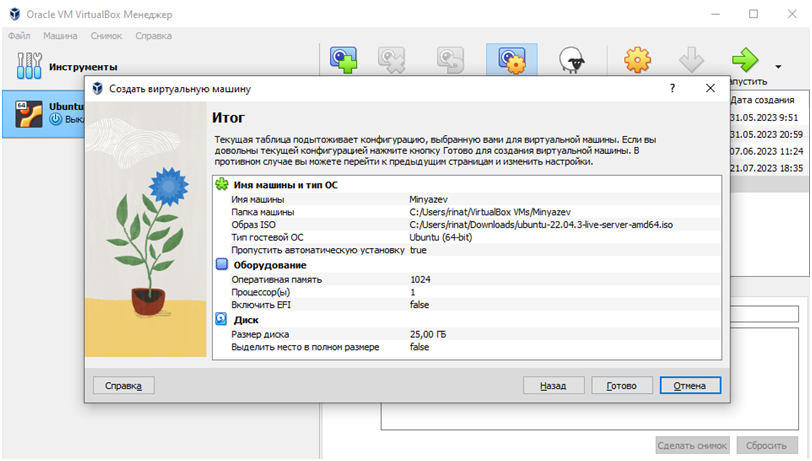Open the Снимок menu
Screen dimensions: 812x461
(x=106, y=36)
